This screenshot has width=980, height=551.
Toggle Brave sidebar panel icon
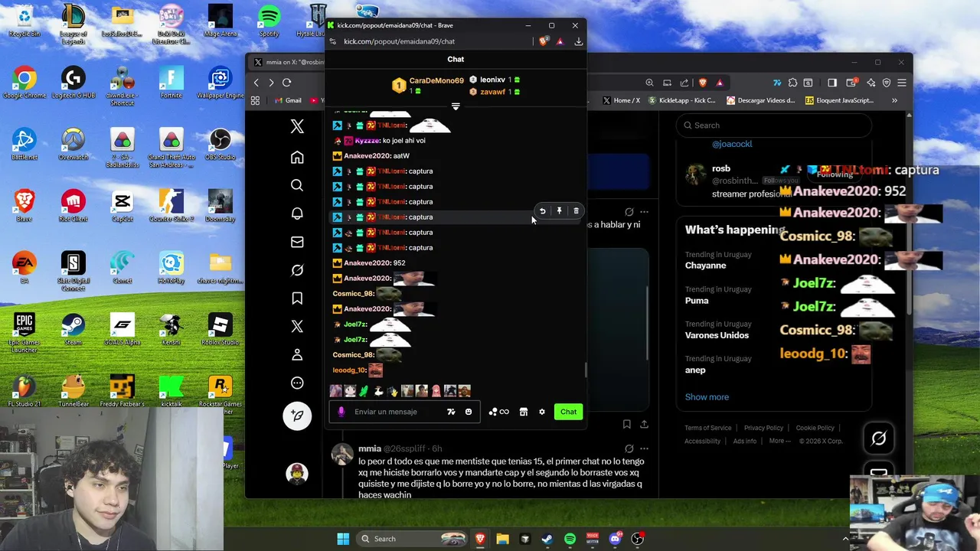[832, 83]
